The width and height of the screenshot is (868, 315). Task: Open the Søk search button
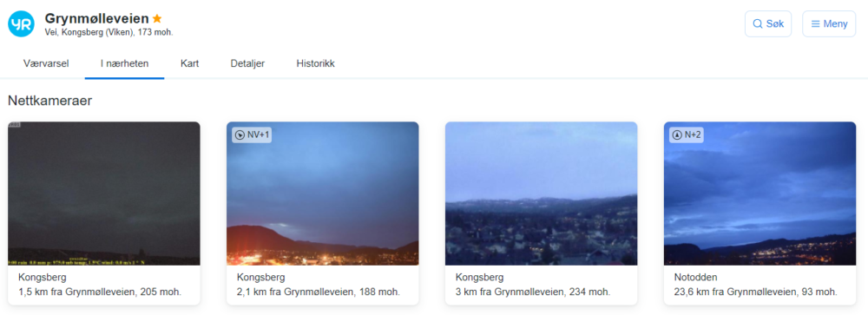tap(768, 23)
